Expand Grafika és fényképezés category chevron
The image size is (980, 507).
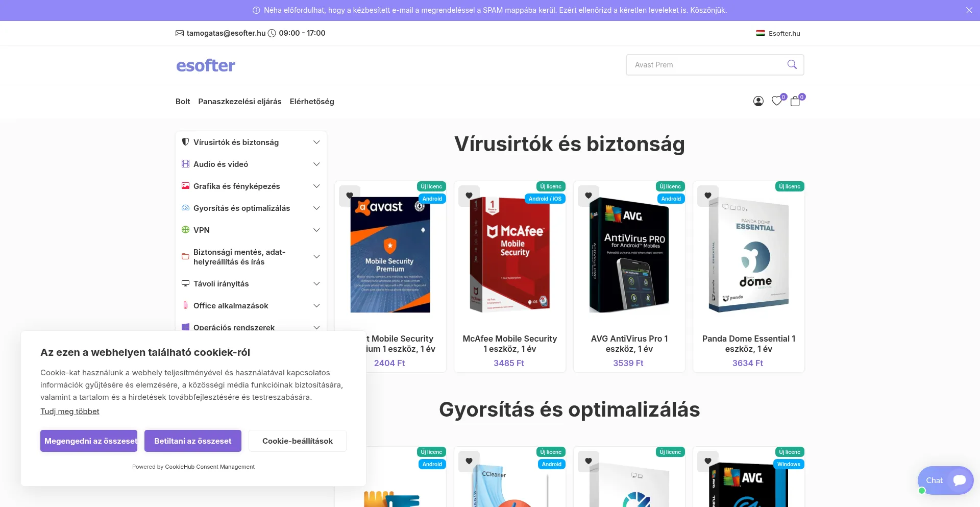tap(316, 186)
